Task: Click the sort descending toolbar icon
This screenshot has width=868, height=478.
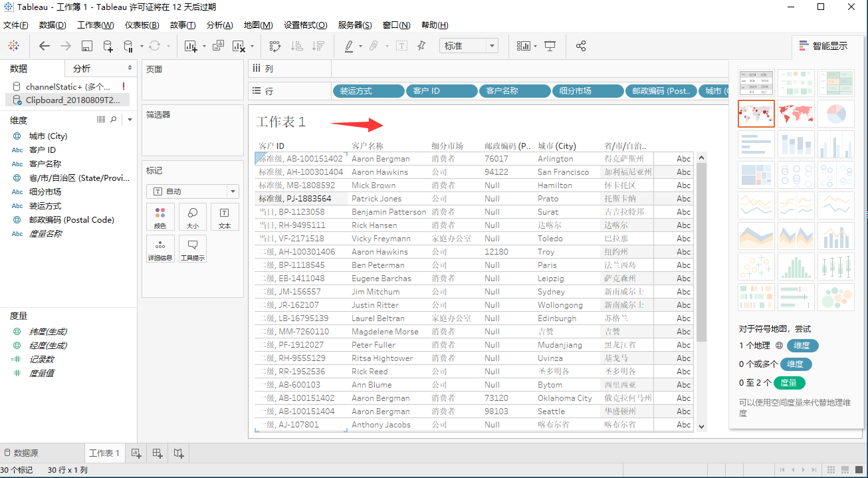Action: pyautogui.click(x=318, y=46)
